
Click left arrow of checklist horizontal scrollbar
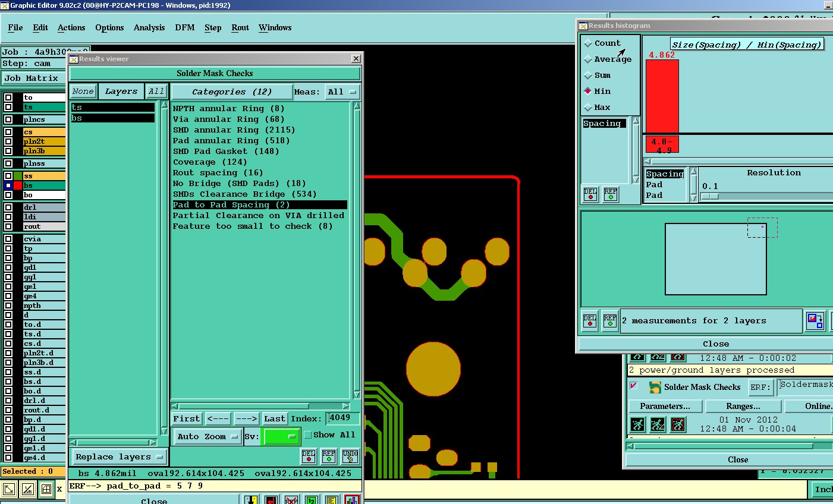click(630, 446)
